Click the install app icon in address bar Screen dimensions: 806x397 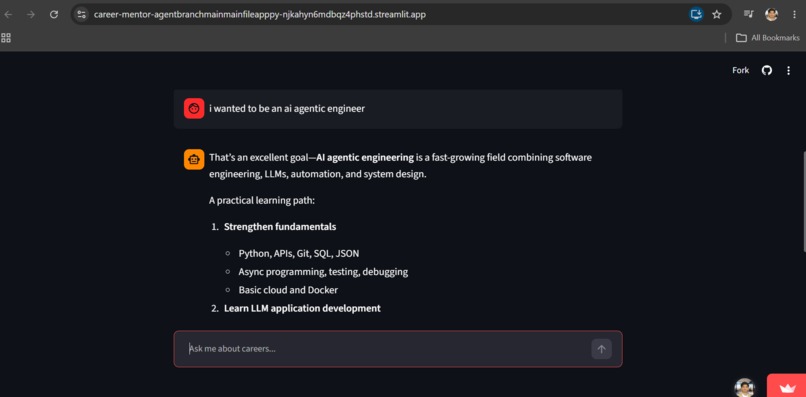pos(696,14)
